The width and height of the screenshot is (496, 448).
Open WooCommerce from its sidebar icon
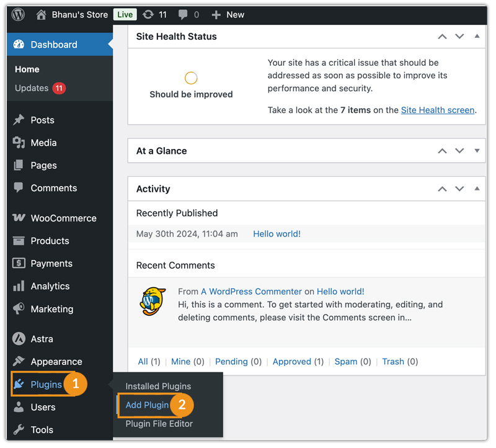pyautogui.click(x=19, y=218)
